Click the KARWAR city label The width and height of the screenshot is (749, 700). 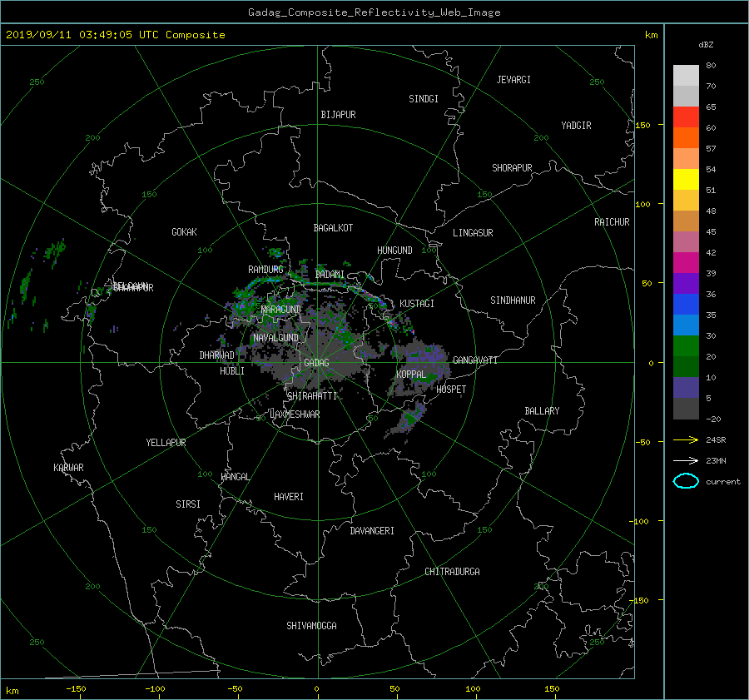68,468
